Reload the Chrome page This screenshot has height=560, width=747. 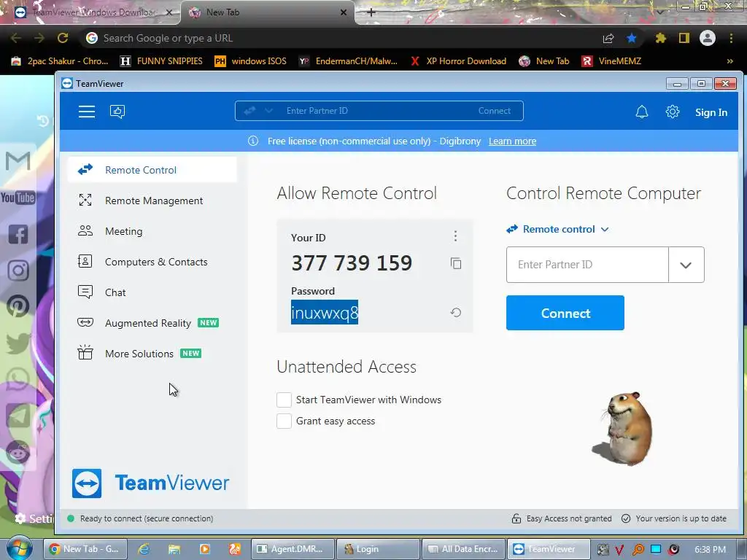click(x=63, y=38)
